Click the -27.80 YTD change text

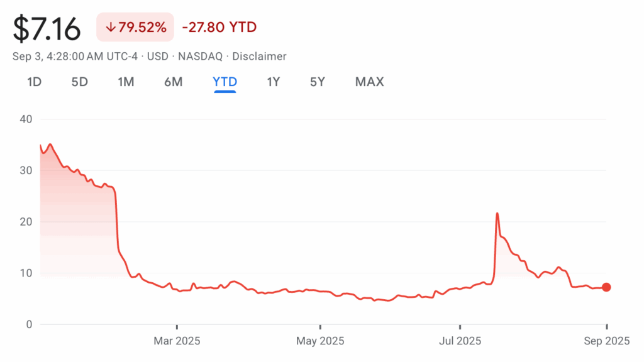pyautogui.click(x=219, y=28)
